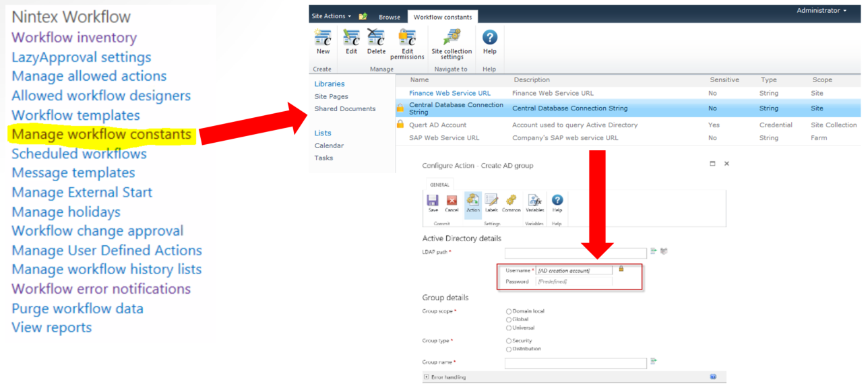Open LazyApproval settings link

click(x=82, y=57)
